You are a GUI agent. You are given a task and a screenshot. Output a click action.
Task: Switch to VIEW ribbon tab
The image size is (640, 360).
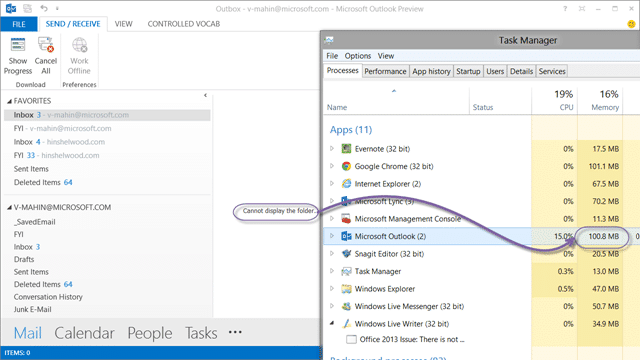pos(123,24)
